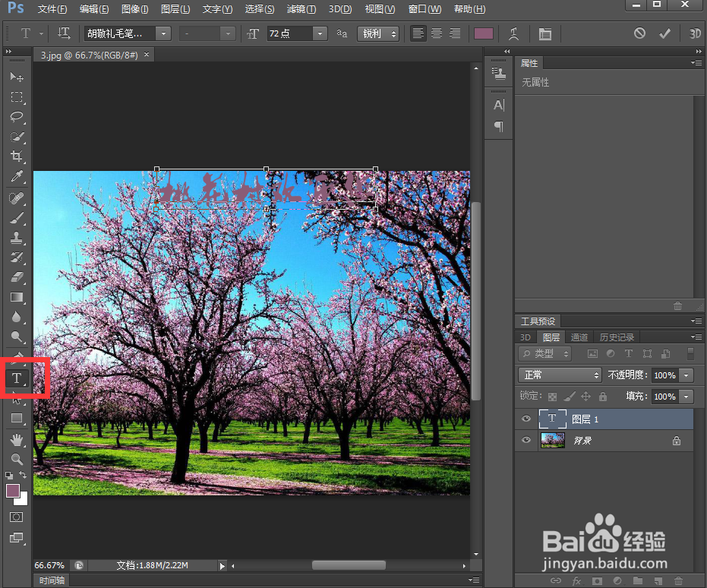Viewport: 707px width, 588px height.
Task: Select the History Brush tool
Action: (17, 258)
